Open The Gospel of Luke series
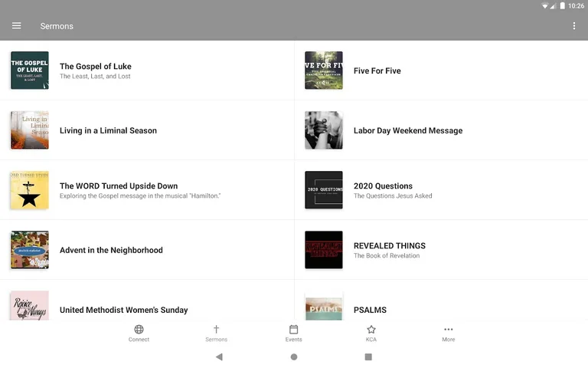Image resolution: width=588 pixels, height=368 pixels. click(95, 71)
